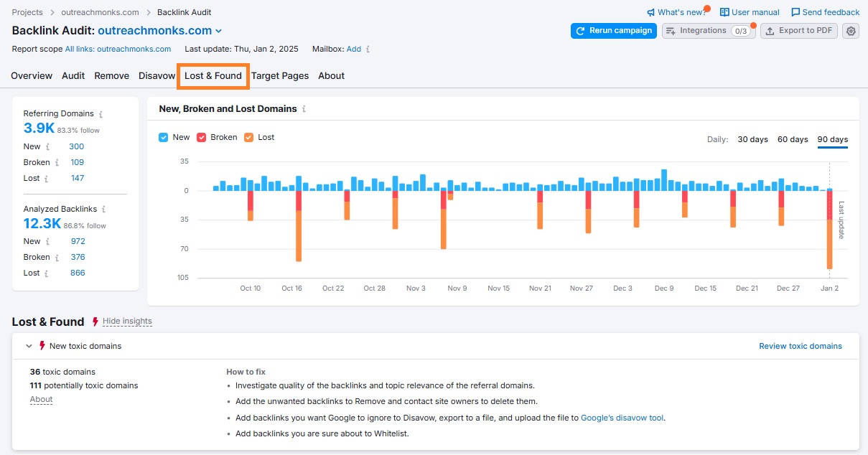Toggle the Broken series checkbox

202,137
